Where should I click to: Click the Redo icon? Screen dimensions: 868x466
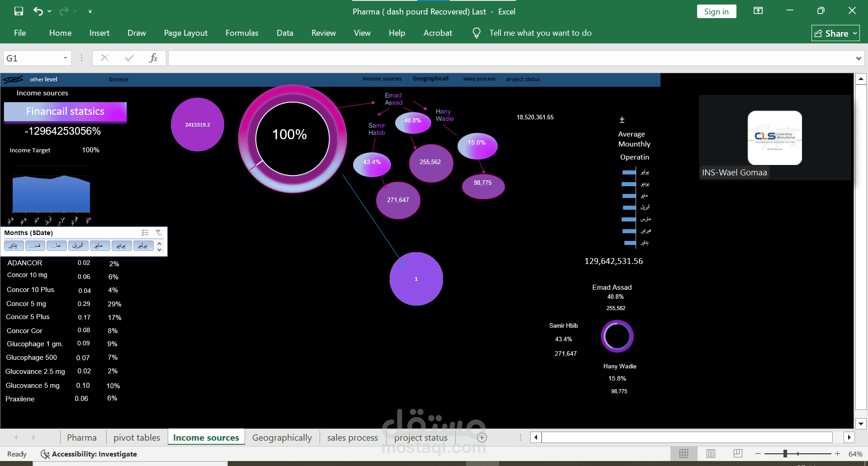[64, 11]
